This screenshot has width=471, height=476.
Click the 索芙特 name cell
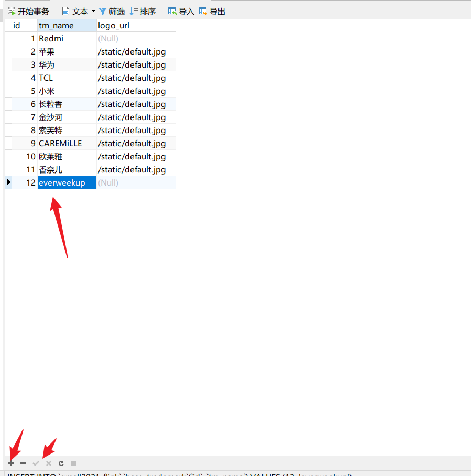tap(67, 130)
